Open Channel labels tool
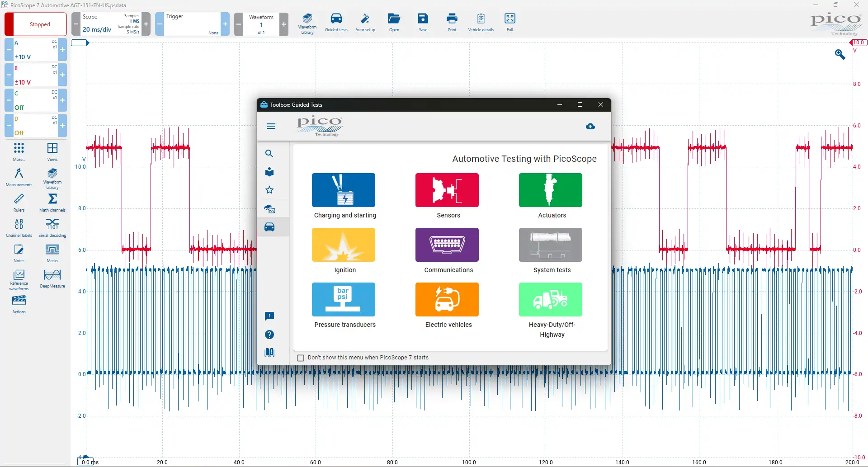This screenshot has width=868, height=467. (x=19, y=228)
